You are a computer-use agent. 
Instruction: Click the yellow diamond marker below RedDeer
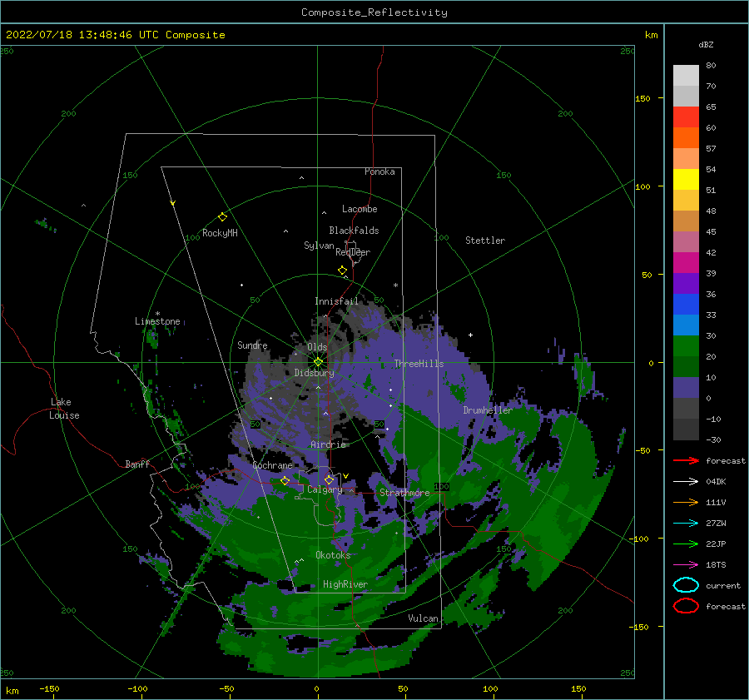pyautogui.click(x=343, y=271)
